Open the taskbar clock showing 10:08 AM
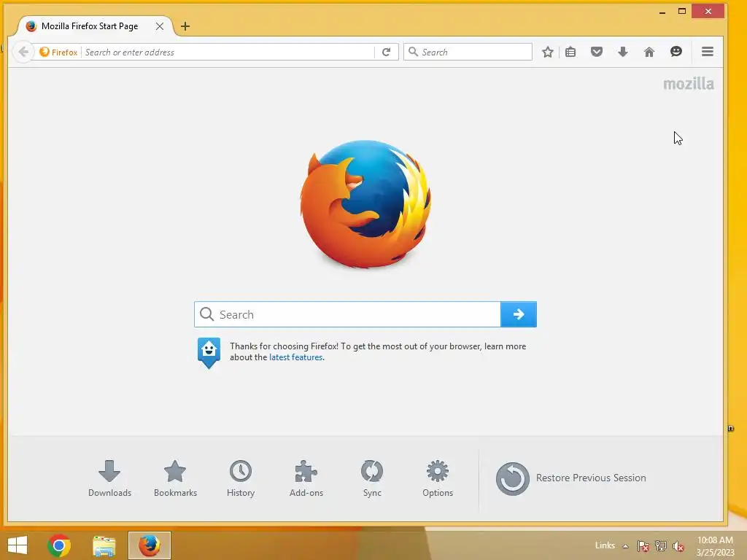 (715, 545)
